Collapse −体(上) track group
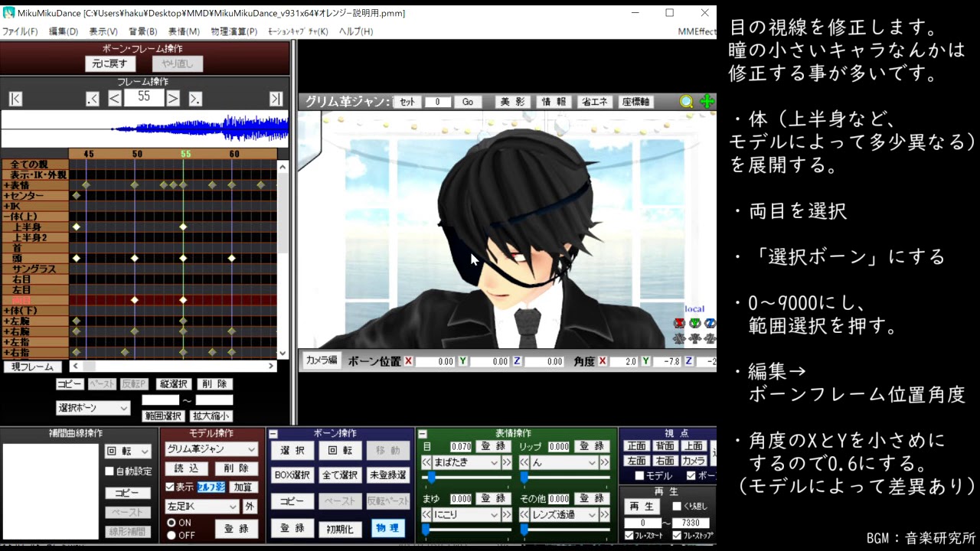This screenshot has width=980, height=551. (6, 217)
